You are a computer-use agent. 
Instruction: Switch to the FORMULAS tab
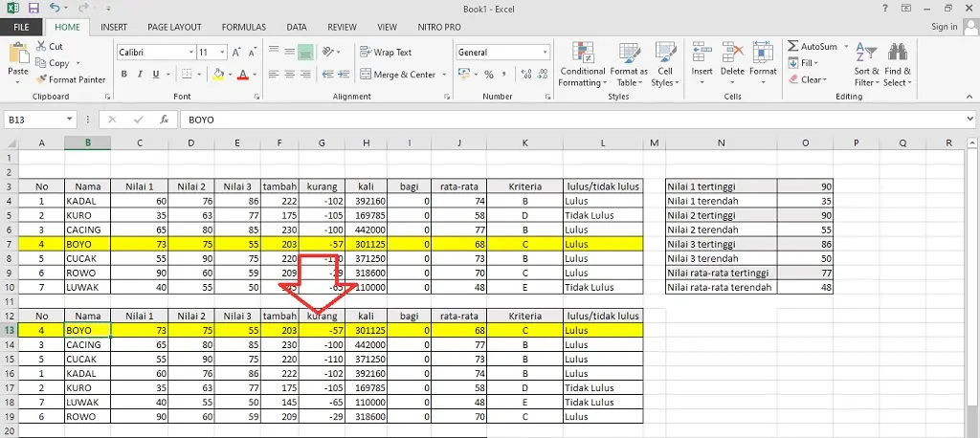244,27
